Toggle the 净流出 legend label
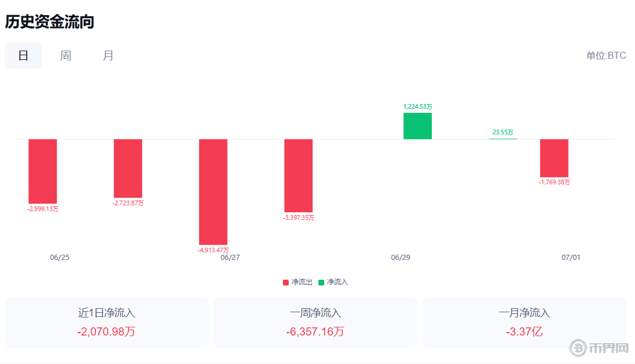The width and height of the screenshot is (635, 364). pos(302,282)
